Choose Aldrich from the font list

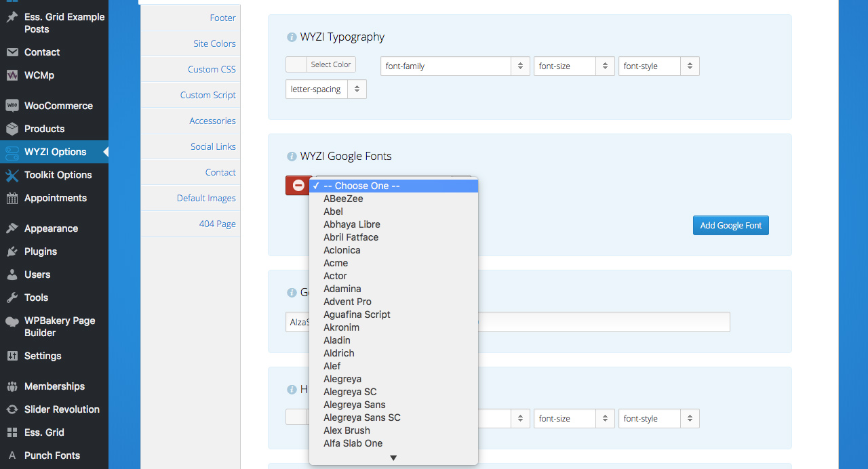click(x=394, y=353)
